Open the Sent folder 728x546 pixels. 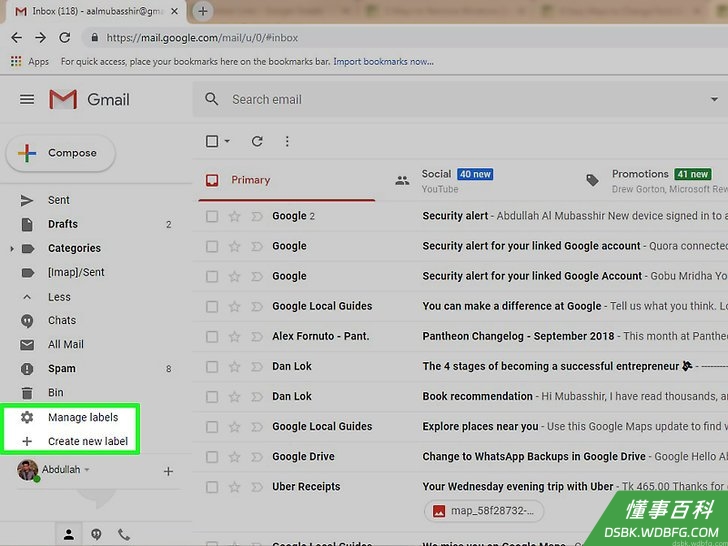pyautogui.click(x=58, y=201)
